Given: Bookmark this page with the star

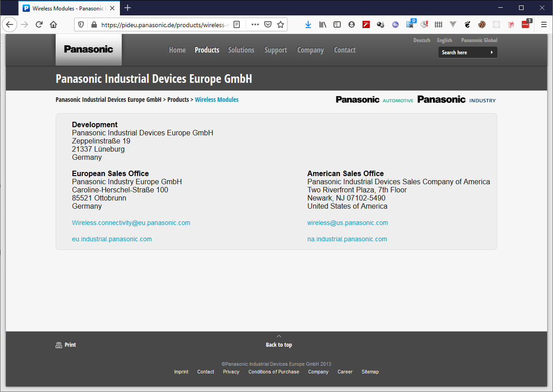Looking at the screenshot, I should click(x=281, y=24).
